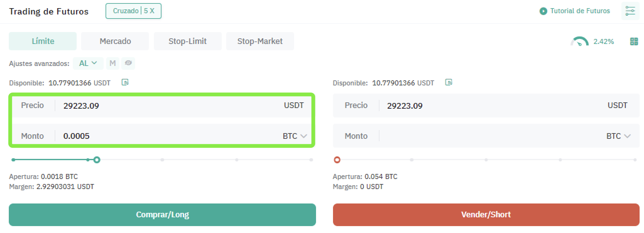The image size is (644, 233).
Task: Switch to the Stop-Limit tab
Action: (x=188, y=41)
